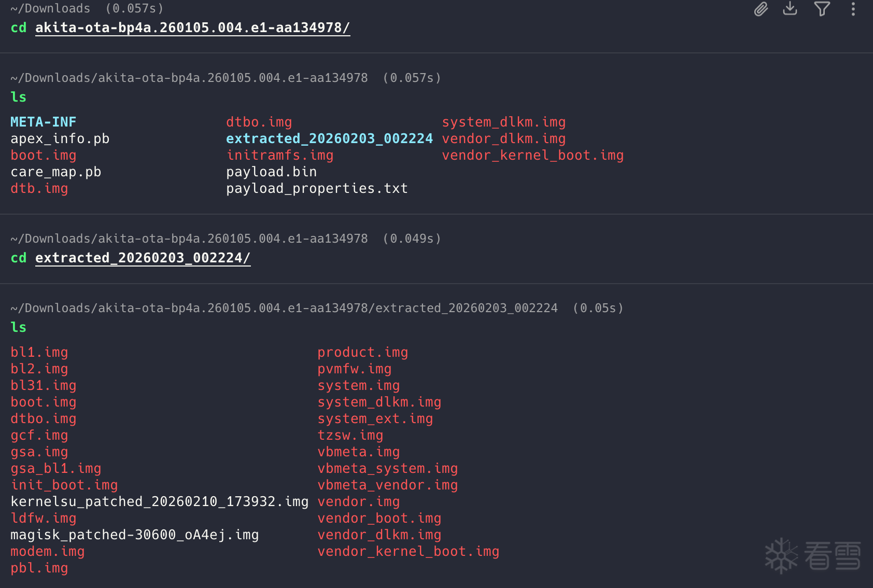Click the extracted_20260203_002224 folder in first listing
The width and height of the screenshot is (873, 588).
(x=329, y=138)
